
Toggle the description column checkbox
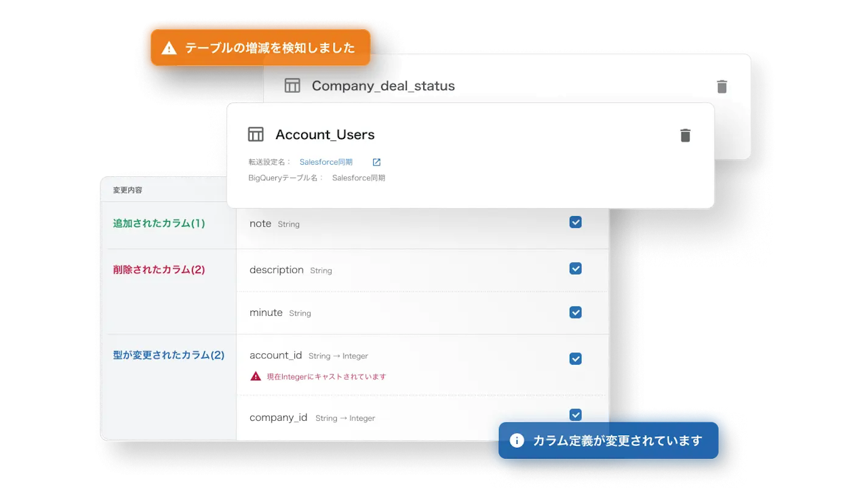[x=576, y=268]
